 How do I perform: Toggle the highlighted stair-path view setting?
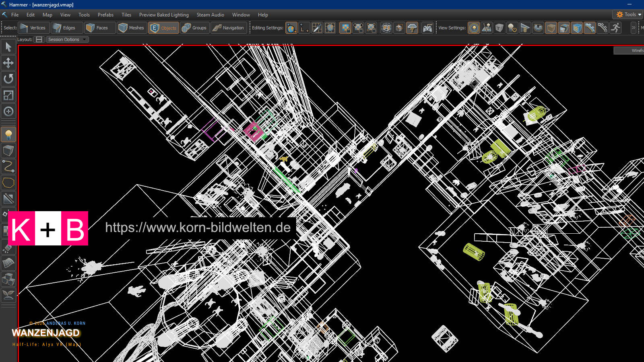point(590,28)
